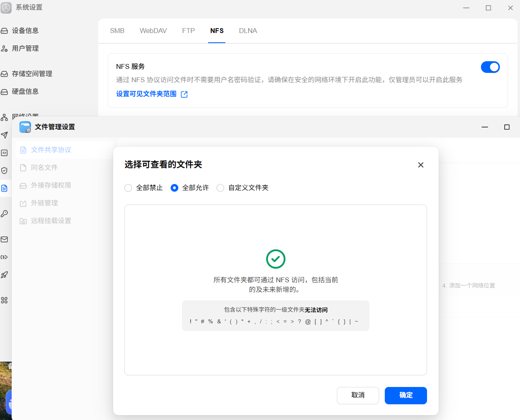Click the 外链管理 share icon
Viewport: 520px width, 420px height.
pyautogui.click(x=23, y=203)
